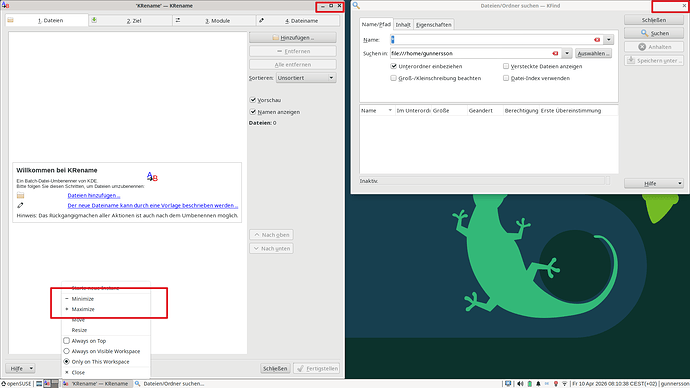Open the notification bell tray icon
The width and height of the screenshot is (690, 388).
click(538, 384)
